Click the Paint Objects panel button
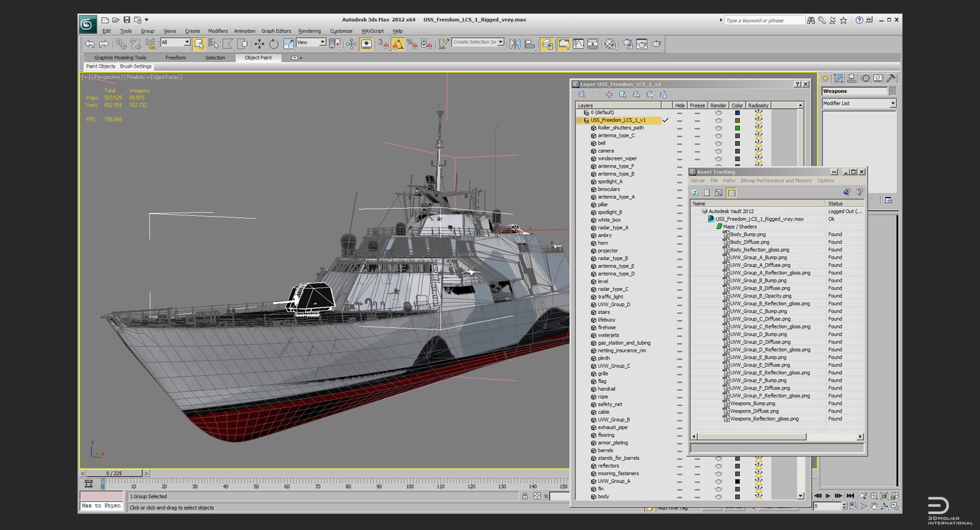Viewport: 980px width, 530px height. click(101, 66)
